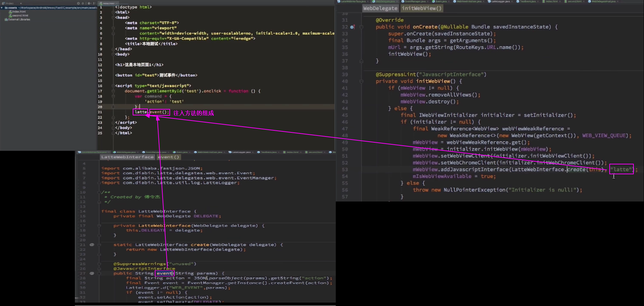Select LatteLogger.java tab in bottom editor
The image size is (644, 306).
[x=241, y=152]
